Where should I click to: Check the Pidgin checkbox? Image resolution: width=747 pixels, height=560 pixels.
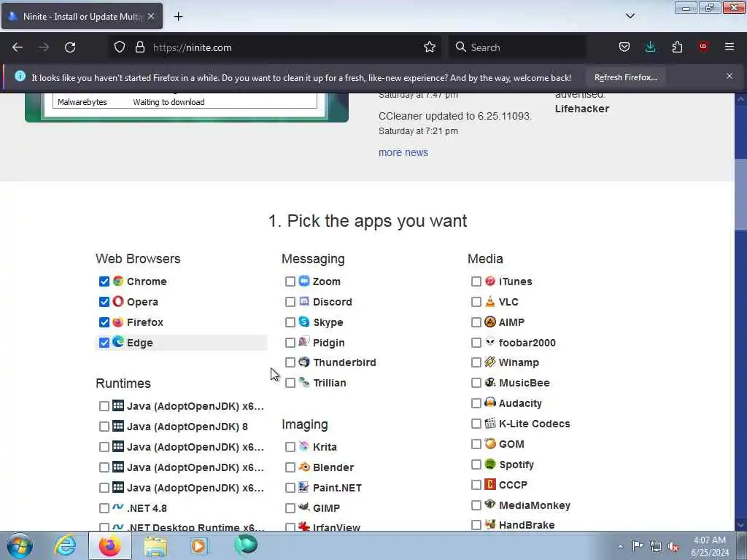[x=290, y=343]
